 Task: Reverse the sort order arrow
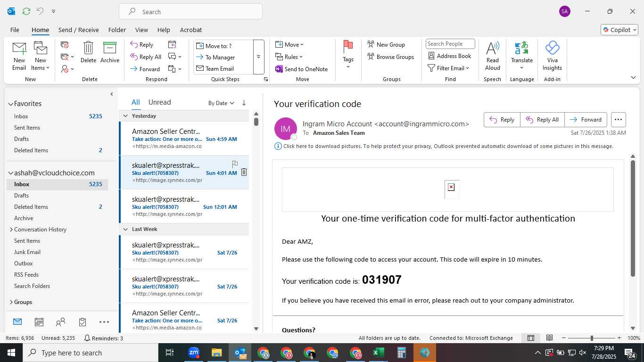244,103
